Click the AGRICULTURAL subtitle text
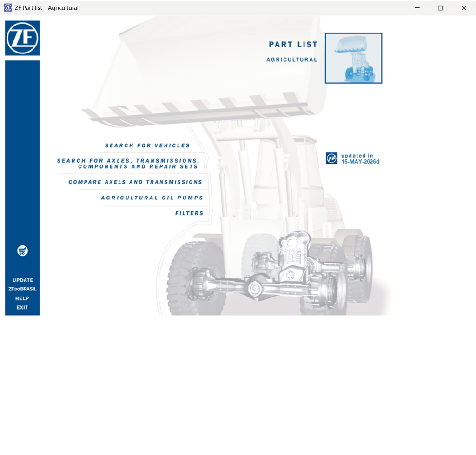This screenshot has height=455, width=476. click(x=292, y=60)
